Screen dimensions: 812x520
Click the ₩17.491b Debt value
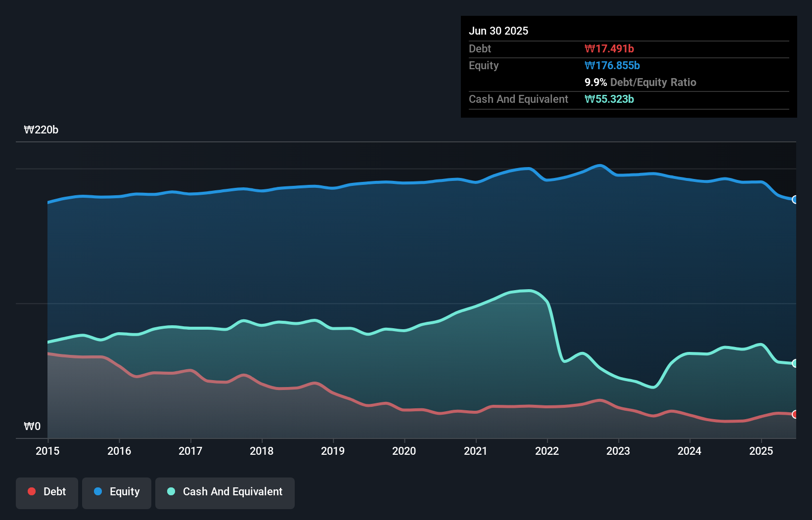click(x=609, y=48)
